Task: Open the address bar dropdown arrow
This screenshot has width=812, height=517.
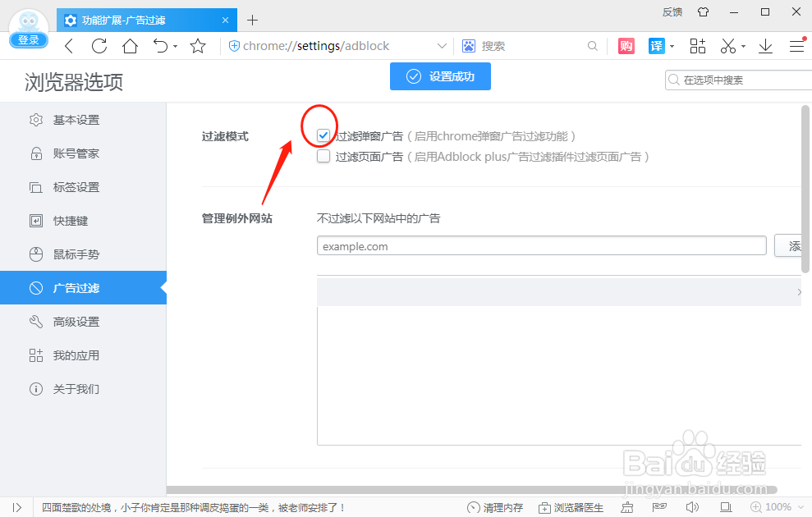Action: 442,46
